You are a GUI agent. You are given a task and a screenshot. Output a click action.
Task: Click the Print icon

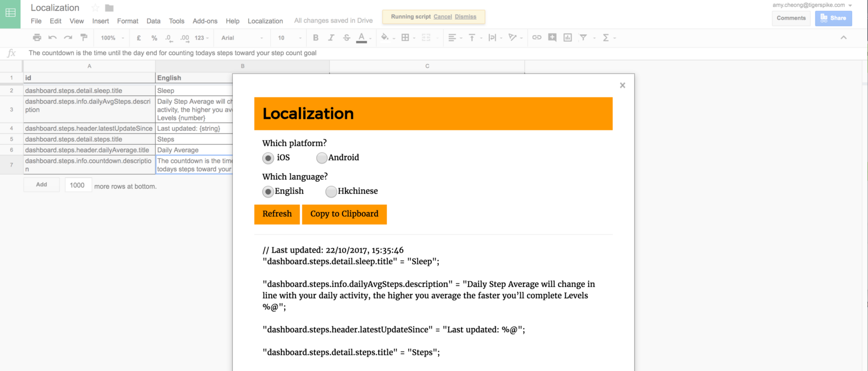[37, 38]
